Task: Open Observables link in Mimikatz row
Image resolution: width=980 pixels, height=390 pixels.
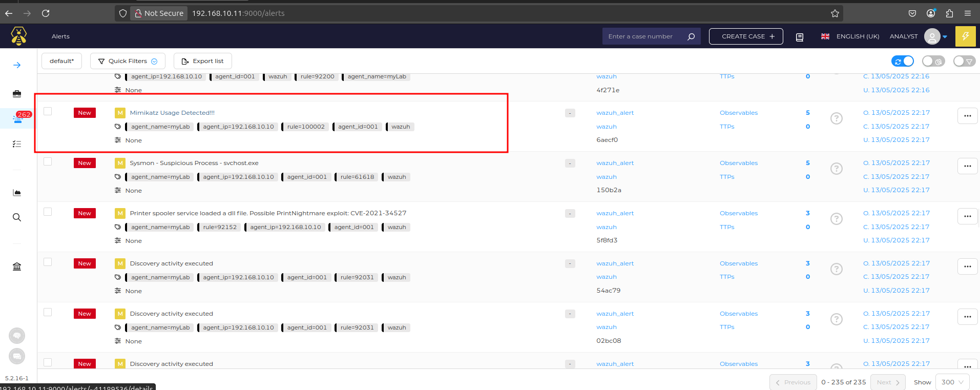Action: pos(739,113)
